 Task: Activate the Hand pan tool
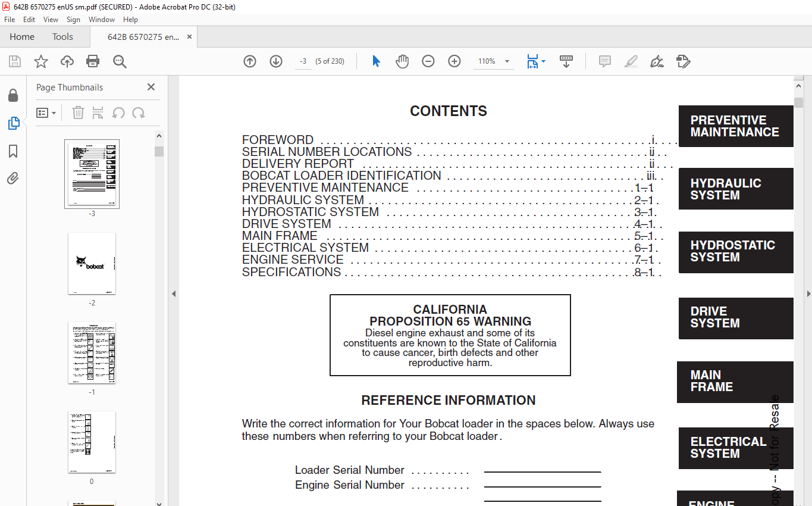click(x=403, y=61)
